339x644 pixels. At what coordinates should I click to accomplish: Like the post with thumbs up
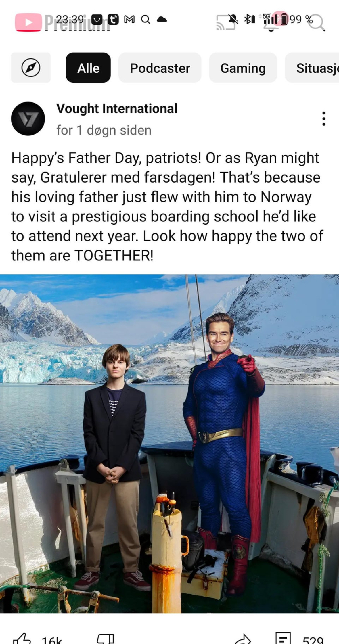coord(22,639)
